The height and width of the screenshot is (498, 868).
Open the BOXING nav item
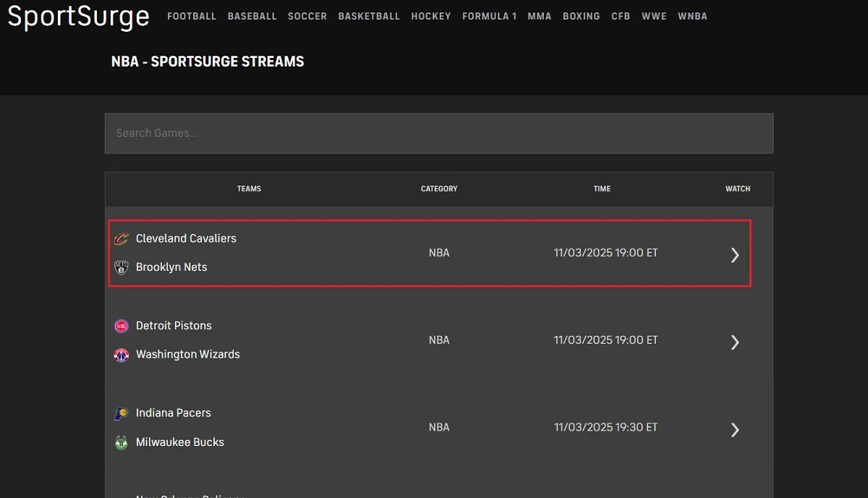(582, 16)
